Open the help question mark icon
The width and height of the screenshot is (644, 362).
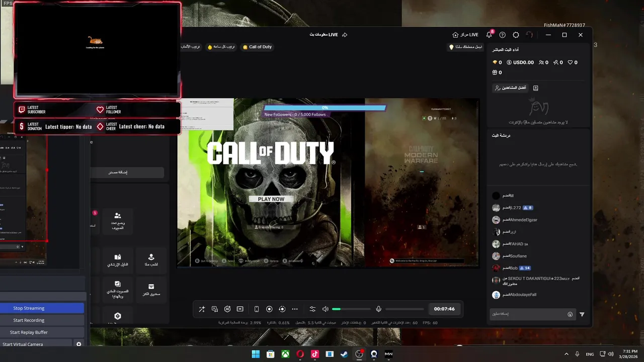click(x=503, y=35)
